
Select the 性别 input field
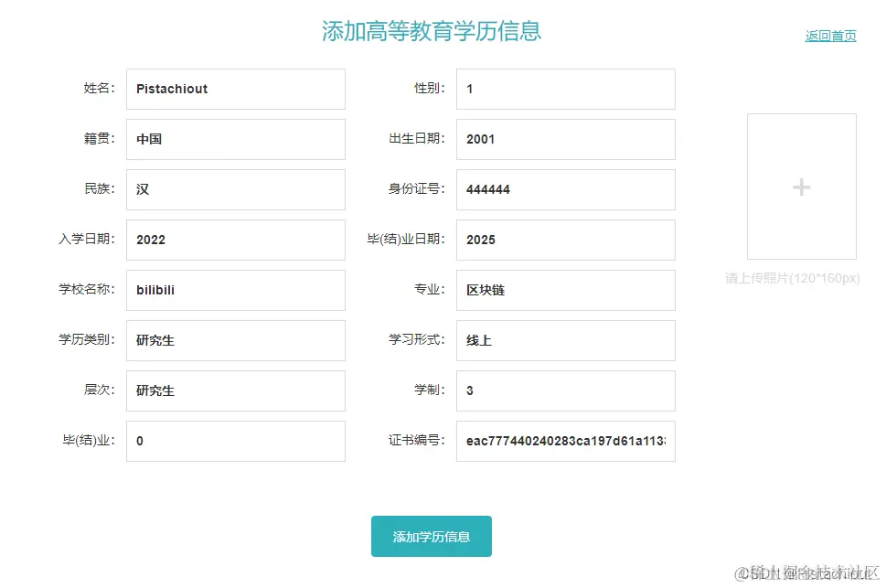[x=564, y=89]
